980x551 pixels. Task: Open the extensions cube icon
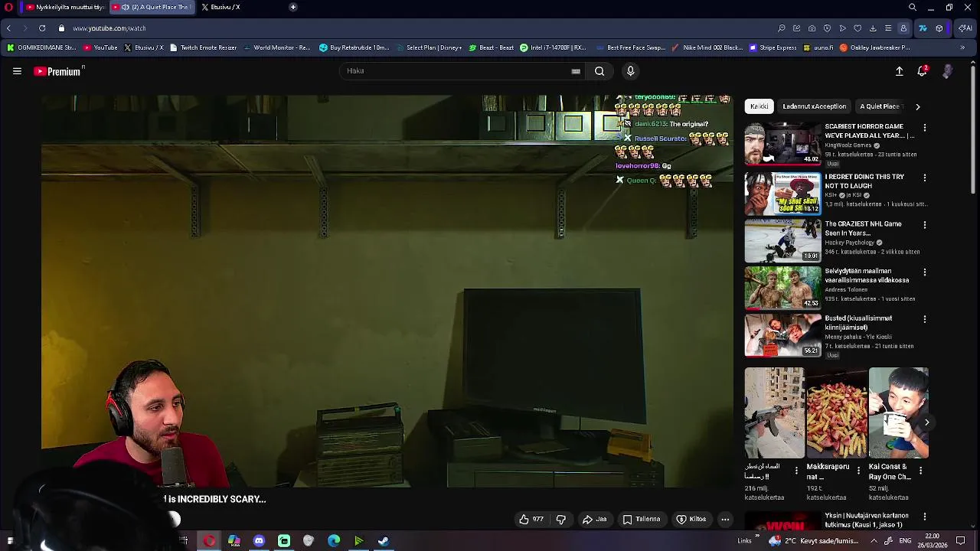(939, 28)
